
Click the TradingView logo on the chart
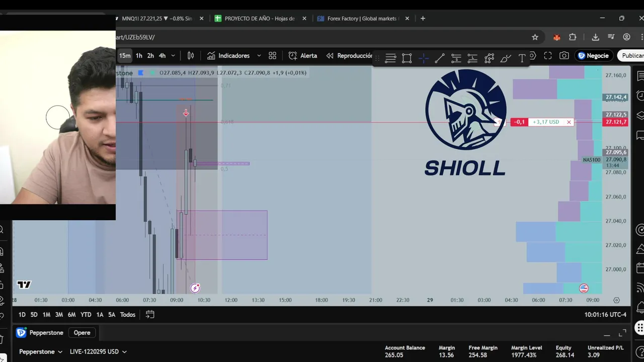[x=24, y=285]
